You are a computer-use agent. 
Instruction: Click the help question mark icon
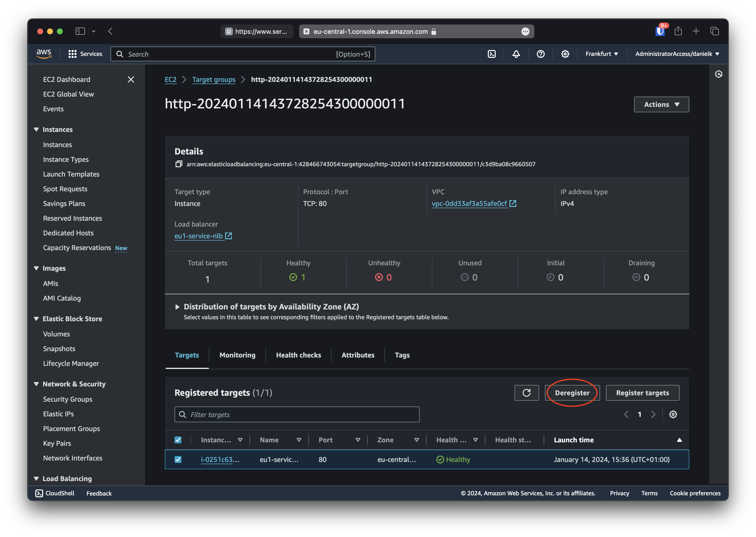(540, 53)
